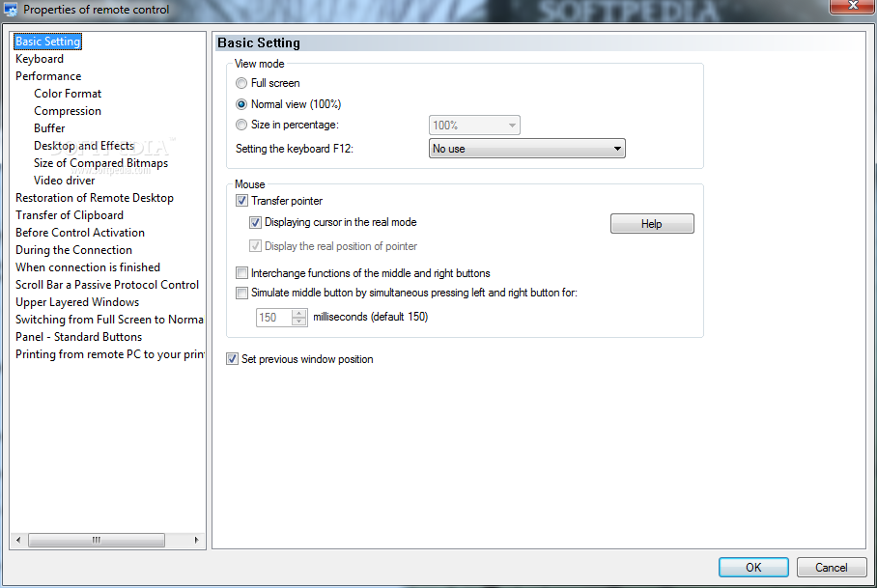877x588 pixels.
Task: Click the Cancel button
Action: [x=832, y=568]
